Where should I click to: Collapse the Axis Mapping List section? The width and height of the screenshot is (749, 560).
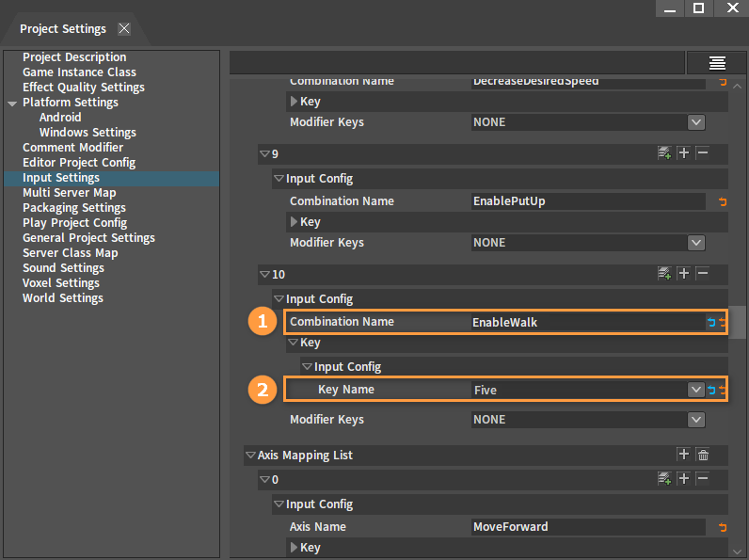(250, 455)
